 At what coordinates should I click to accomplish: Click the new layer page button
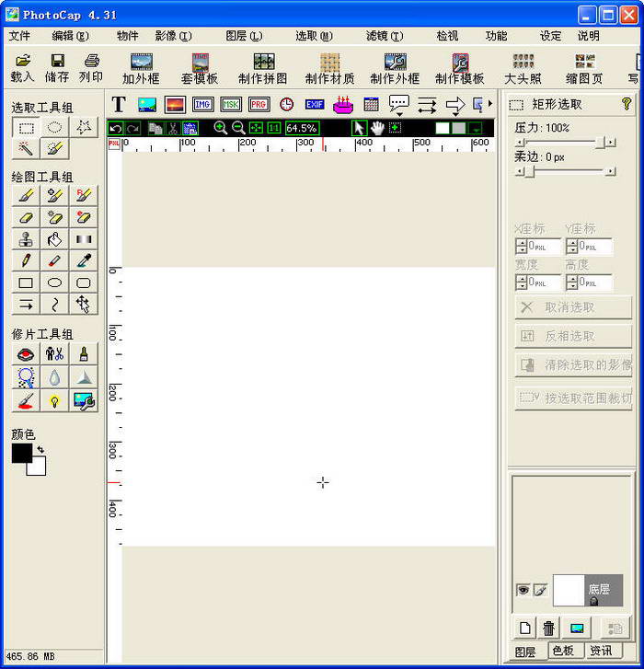[x=525, y=628]
